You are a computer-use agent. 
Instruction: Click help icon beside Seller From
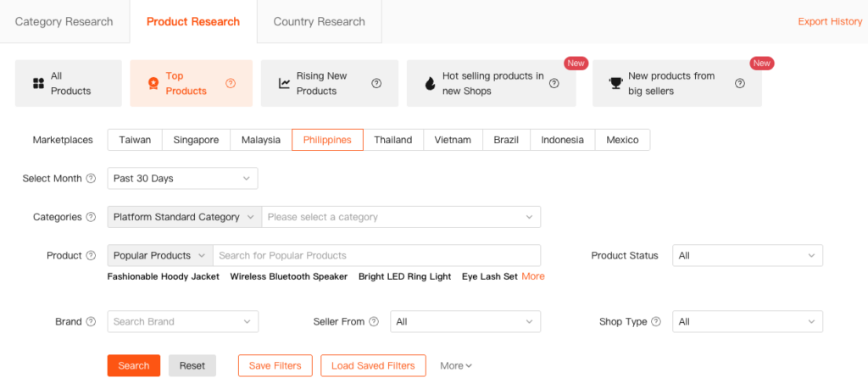tap(374, 322)
